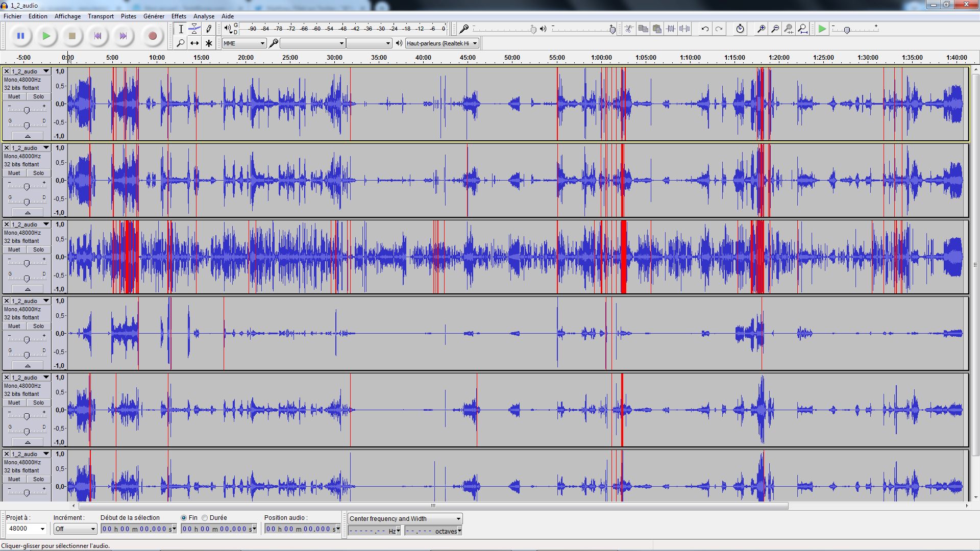Fit project to window zoom icon
Image resolution: width=980 pixels, height=551 pixels.
(x=802, y=29)
